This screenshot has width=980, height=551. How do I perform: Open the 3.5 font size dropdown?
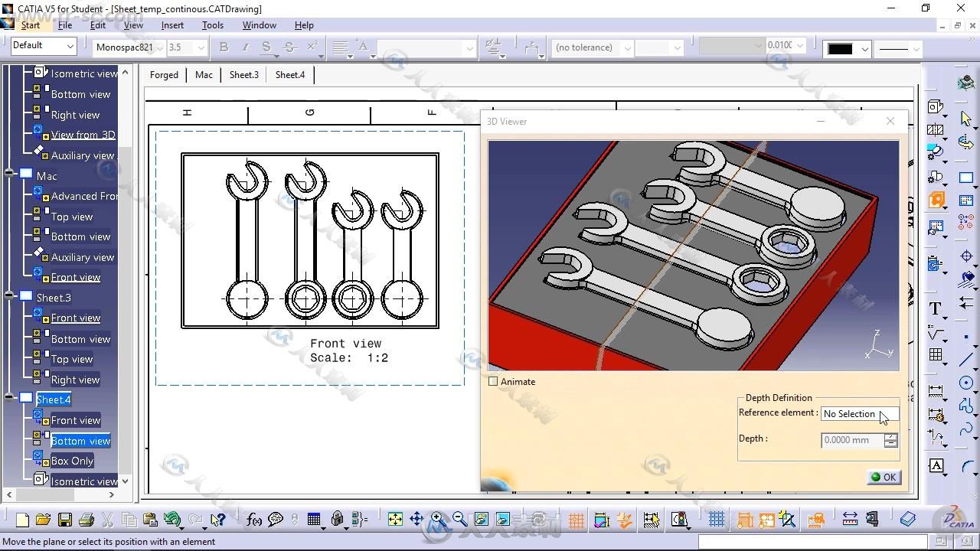click(201, 47)
